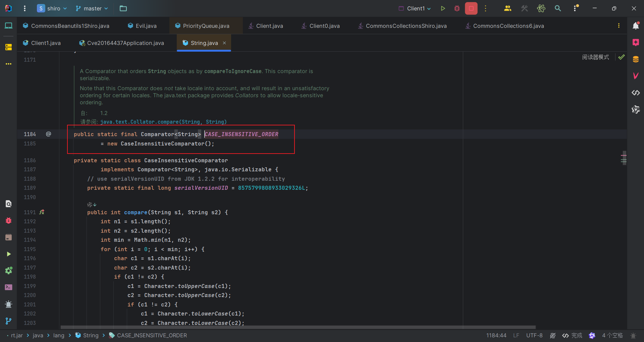644x342 pixels.
Task: Click the horizontal scrollbar of the editor
Action: tap(298, 327)
